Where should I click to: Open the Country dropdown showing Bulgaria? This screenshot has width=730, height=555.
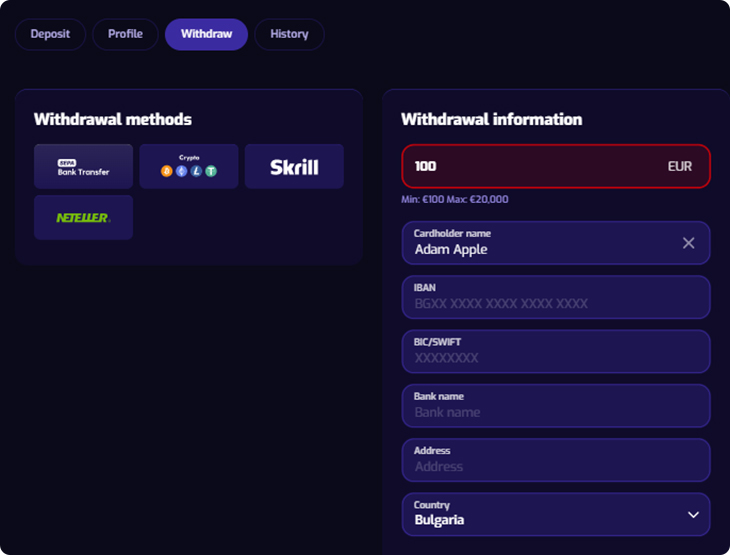coord(556,514)
